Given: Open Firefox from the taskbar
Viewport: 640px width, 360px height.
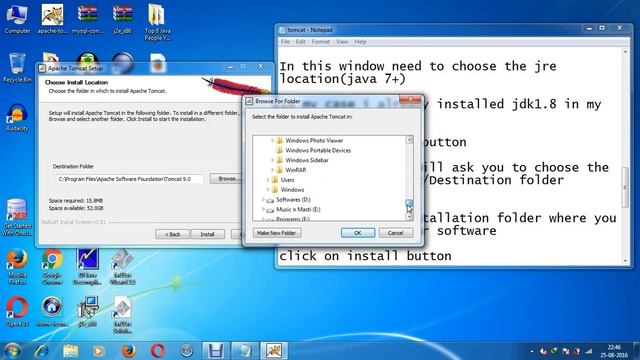Looking at the screenshot, I should (128, 351).
